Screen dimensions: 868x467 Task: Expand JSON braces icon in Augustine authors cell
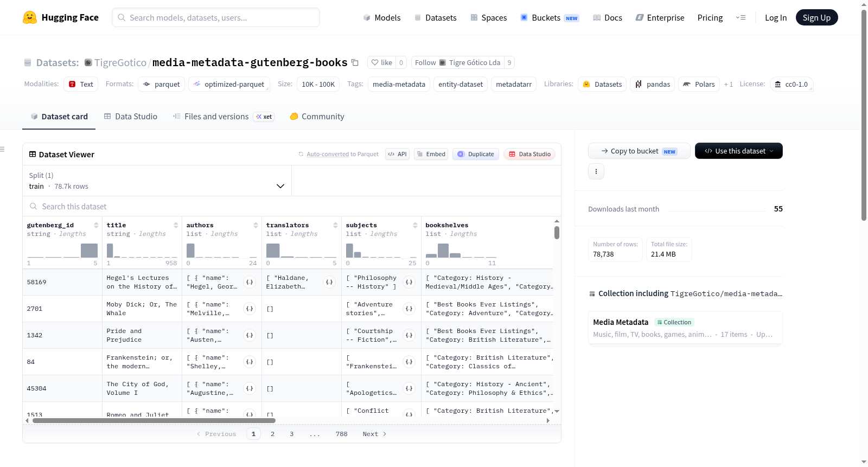(x=250, y=388)
